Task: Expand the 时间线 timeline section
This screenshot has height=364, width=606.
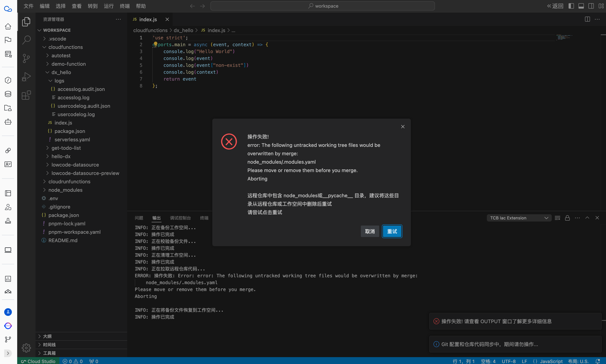Action: tap(81, 345)
